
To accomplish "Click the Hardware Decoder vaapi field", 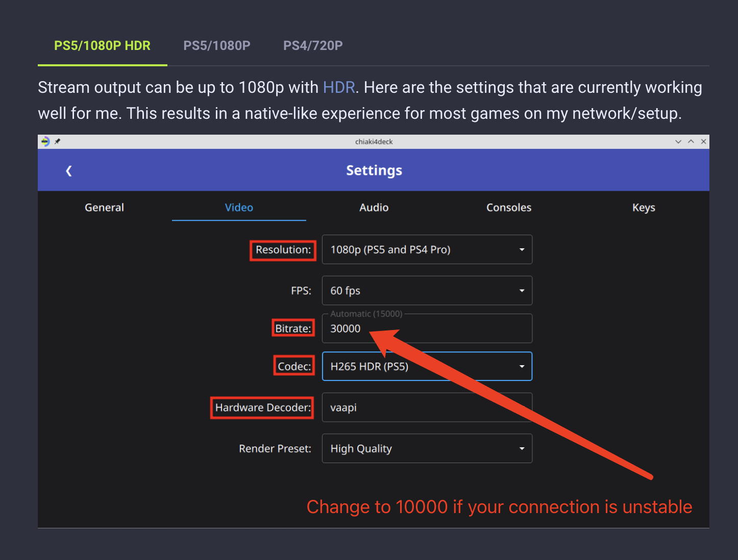I will pos(427,408).
